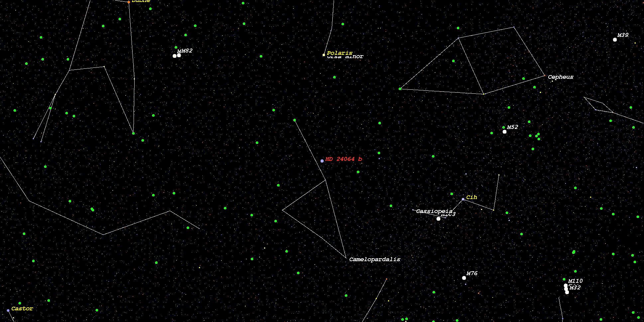
Task: Click the orange Dubhe star marker
Action: tap(129, 2)
